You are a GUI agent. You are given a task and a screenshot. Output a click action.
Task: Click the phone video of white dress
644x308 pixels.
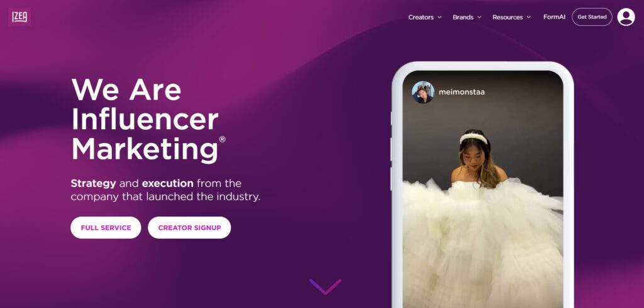pyautogui.click(x=482, y=189)
